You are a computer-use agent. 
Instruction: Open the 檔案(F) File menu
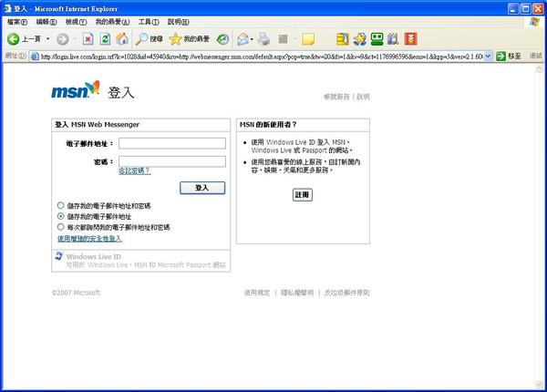(x=17, y=22)
